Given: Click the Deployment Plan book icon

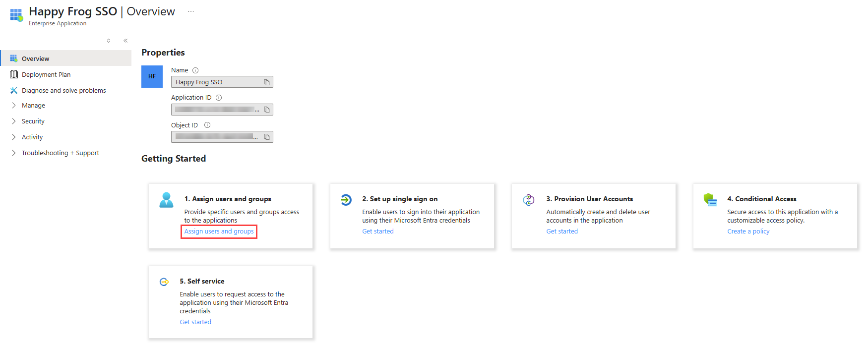Looking at the screenshot, I should tap(14, 74).
